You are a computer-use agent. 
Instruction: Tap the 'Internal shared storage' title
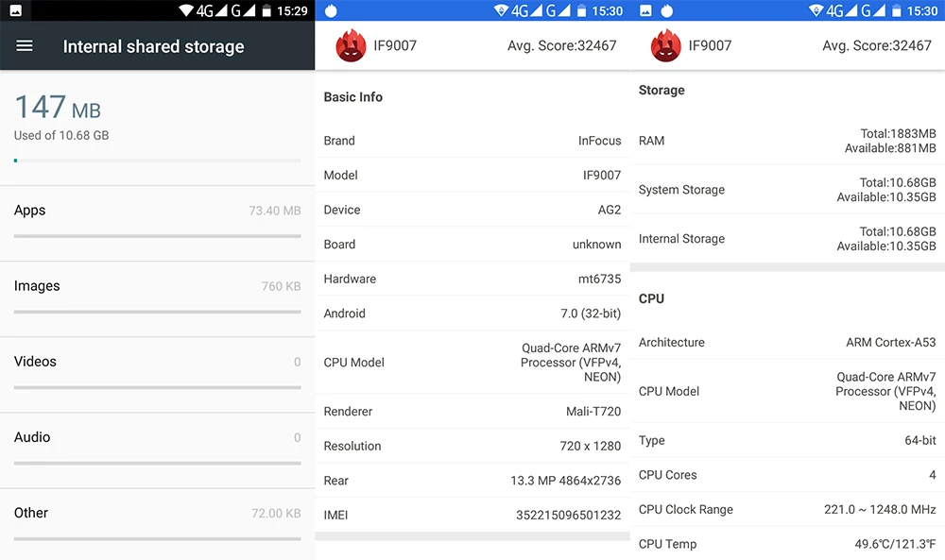tap(154, 46)
